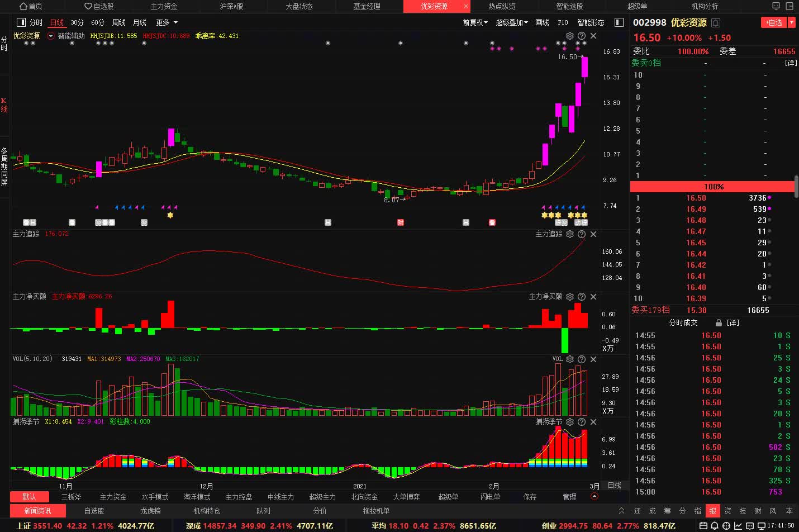Click the 上证 index quote in status bar
This screenshot has width=799, height=532.
85,526
